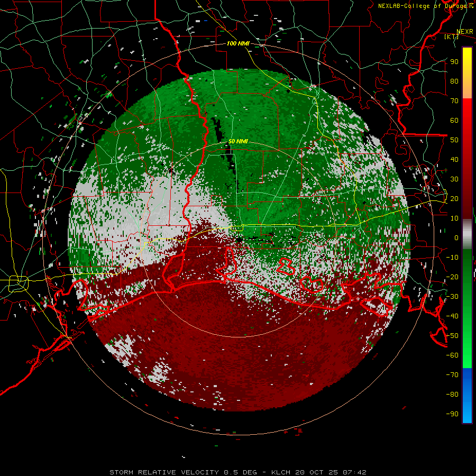This screenshot has width=476, height=476.
Task: Click the 70 value on the velocity scale
Action: [454, 101]
